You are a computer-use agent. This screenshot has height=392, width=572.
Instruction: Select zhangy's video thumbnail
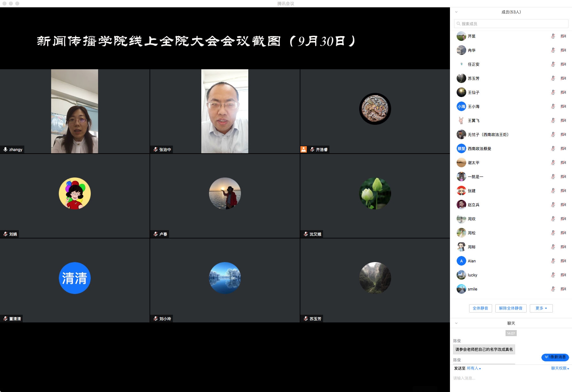point(75,111)
